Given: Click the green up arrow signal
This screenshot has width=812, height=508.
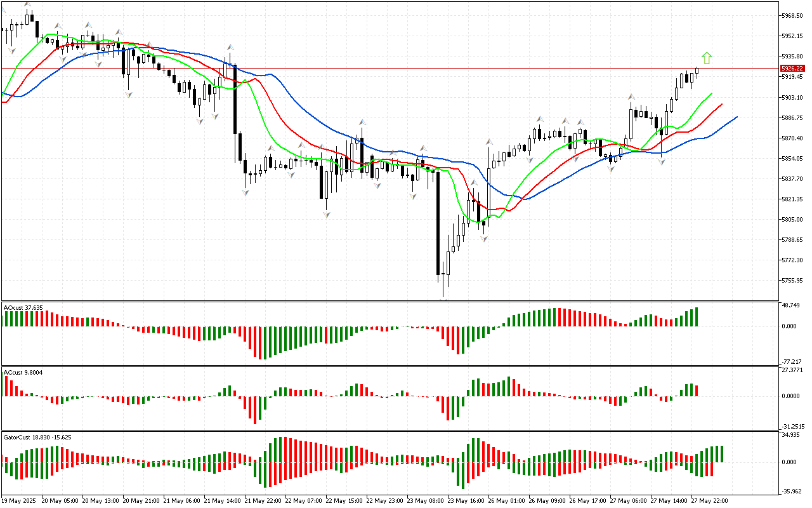Looking at the screenshot, I should point(707,58).
